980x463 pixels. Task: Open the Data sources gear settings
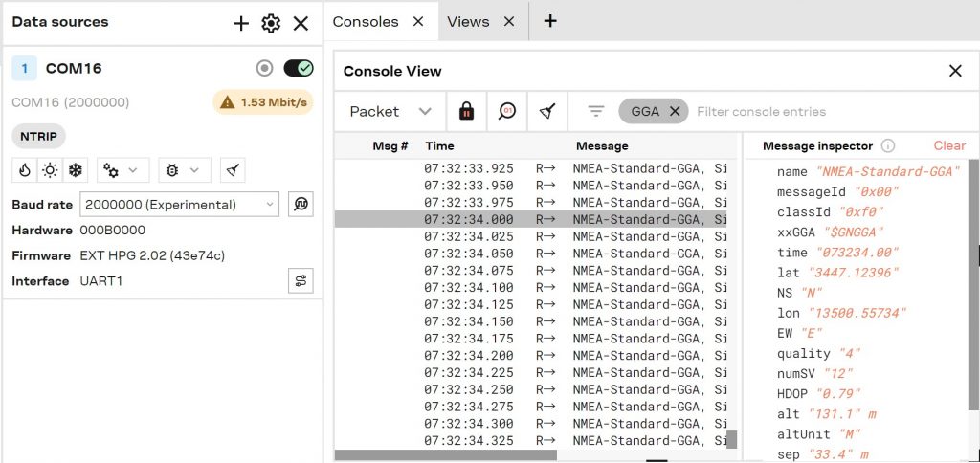point(271,23)
